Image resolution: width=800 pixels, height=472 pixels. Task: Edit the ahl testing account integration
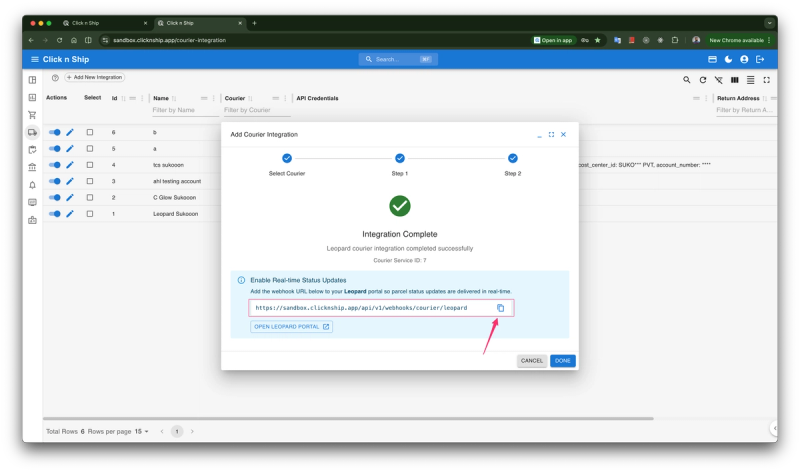pyautogui.click(x=70, y=181)
